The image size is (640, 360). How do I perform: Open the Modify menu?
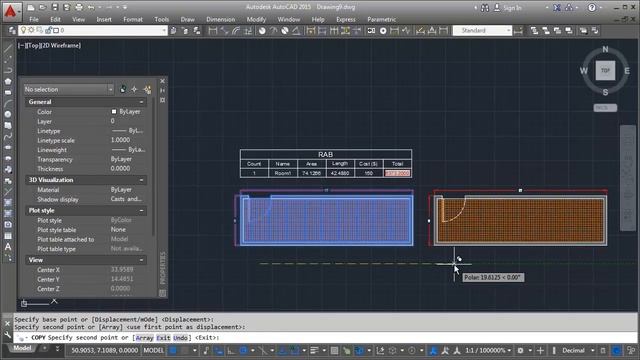[256, 19]
